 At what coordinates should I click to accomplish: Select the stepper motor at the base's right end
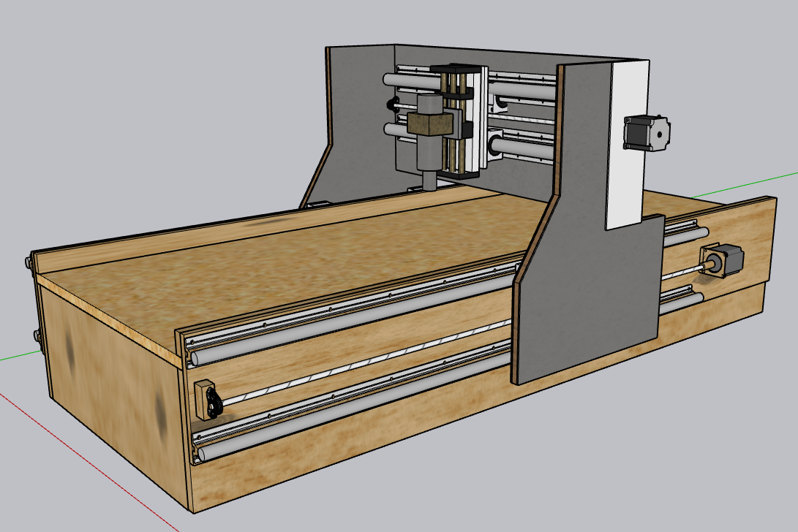pyautogui.click(x=723, y=262)
